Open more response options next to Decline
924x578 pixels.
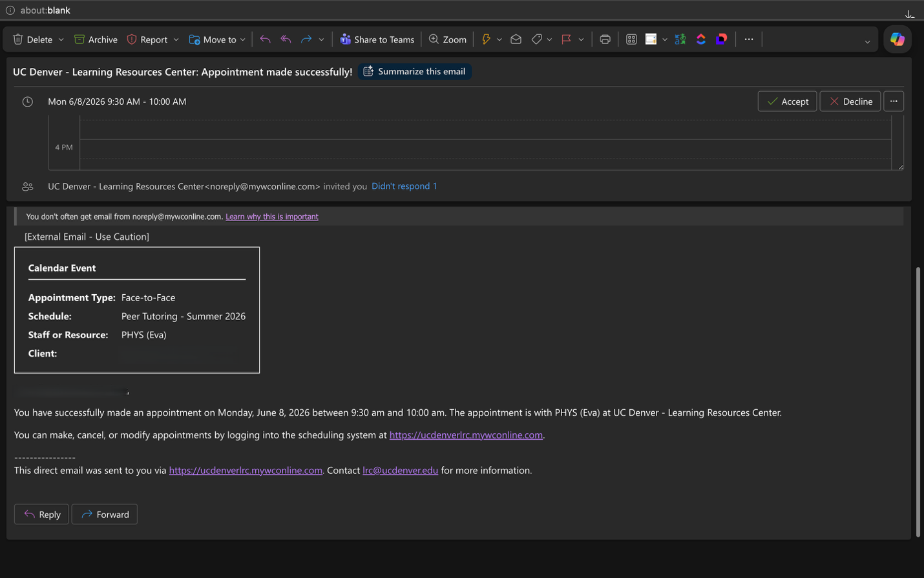click(x=894, y=102)
